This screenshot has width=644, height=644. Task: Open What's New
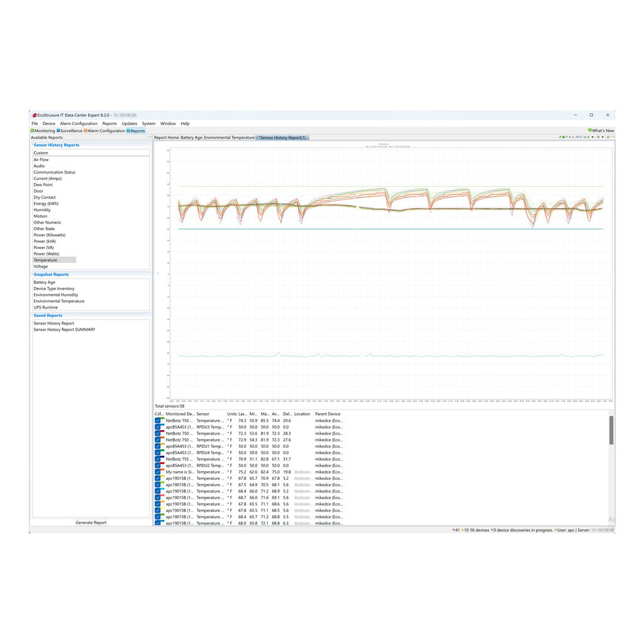(x=601, y=131)
